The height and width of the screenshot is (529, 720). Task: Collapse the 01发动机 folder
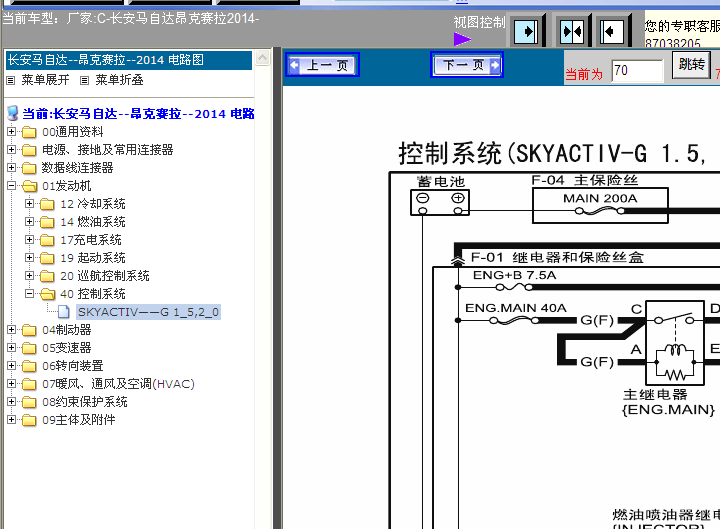click(11, 186)
